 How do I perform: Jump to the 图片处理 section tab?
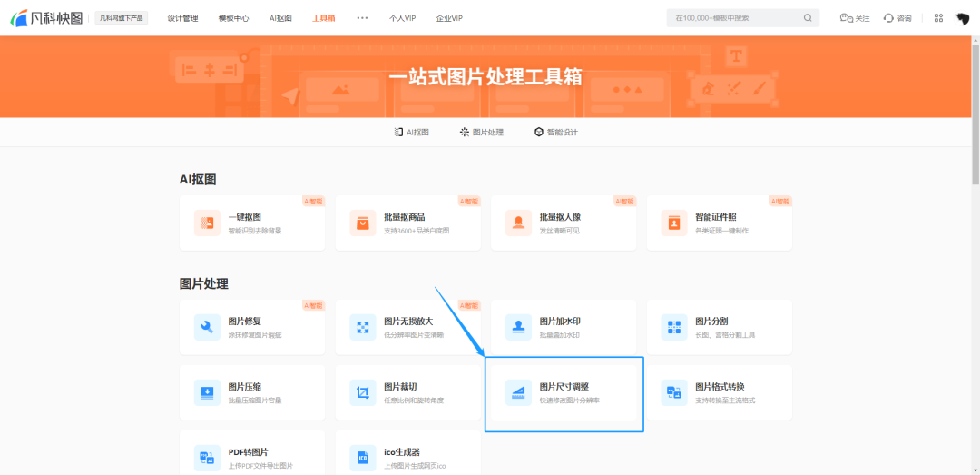(x=481, y=132)
